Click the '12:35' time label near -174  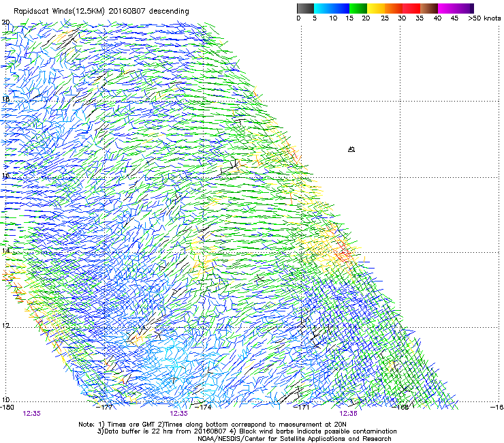pyautogui.click(x=178, y=414)
